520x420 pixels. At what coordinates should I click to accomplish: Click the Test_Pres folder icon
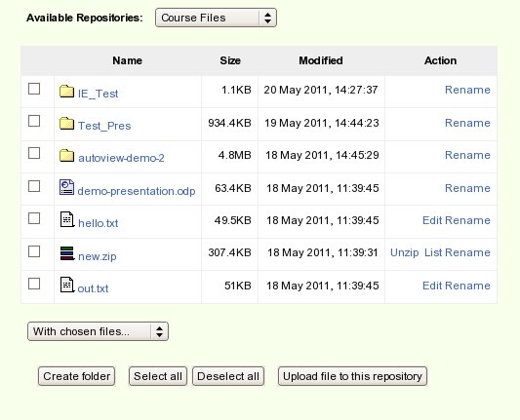click(66, 123)
